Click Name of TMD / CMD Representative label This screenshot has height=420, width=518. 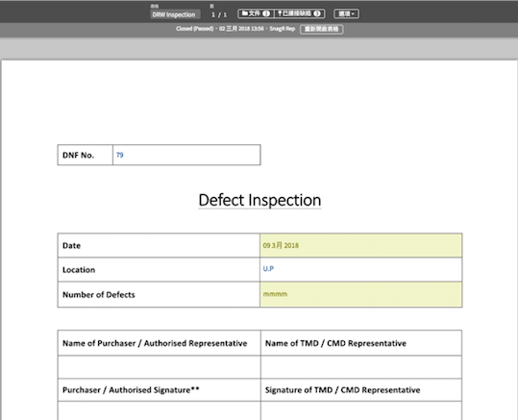(335, 343)
